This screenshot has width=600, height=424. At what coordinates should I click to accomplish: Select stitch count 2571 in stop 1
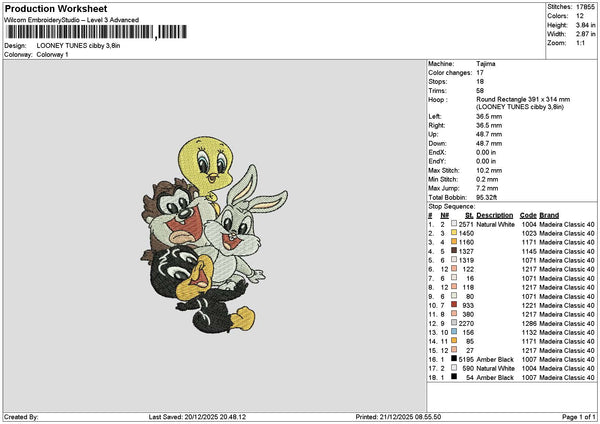point(466,224)
